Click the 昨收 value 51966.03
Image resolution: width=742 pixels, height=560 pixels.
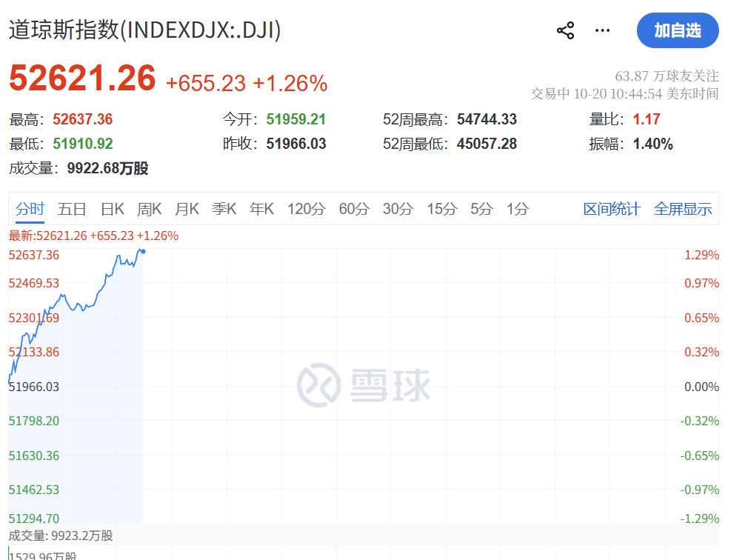[x=296, y=144]
